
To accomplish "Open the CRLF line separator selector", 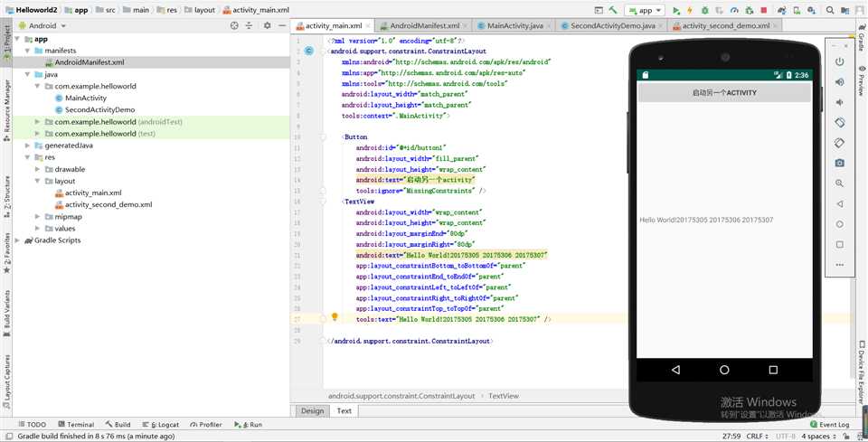I will pos(759,436).
